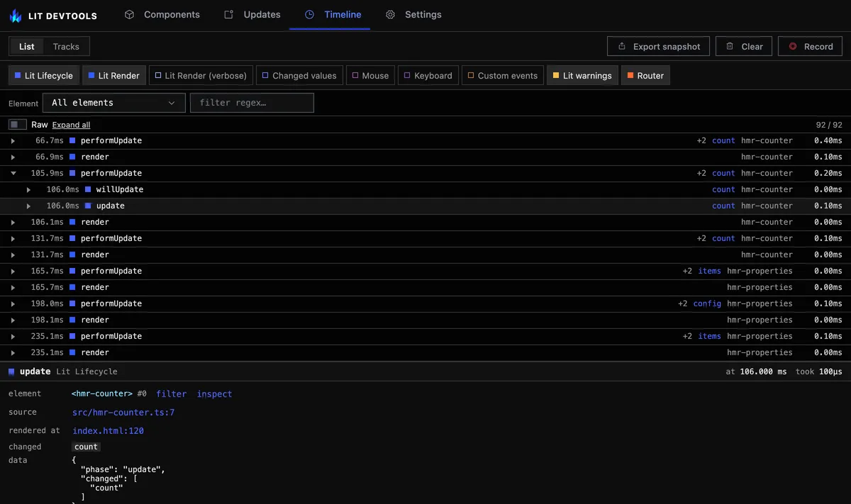The width and height of the screenshot is (851, 504).
Task: Enable the Lit Render (verbose) filter
Action: click(x=201, y=76)
